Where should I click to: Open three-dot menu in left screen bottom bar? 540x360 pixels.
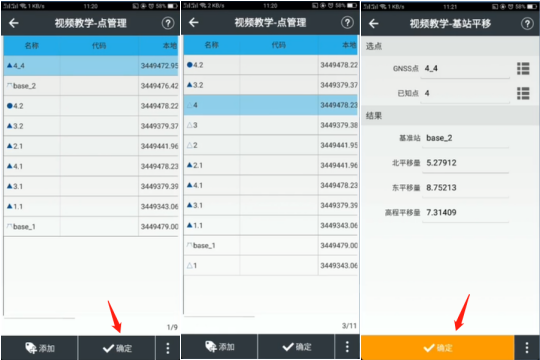click(168, 348)
